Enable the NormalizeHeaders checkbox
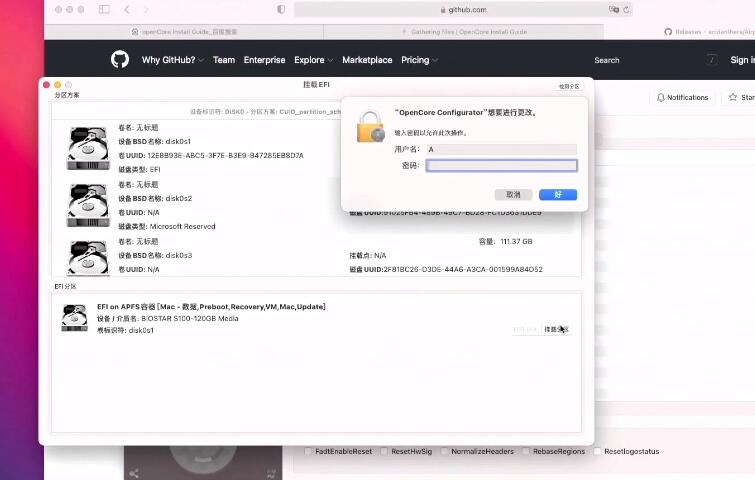Viewport: 755px width, 480px height. [x=444, y=451]
